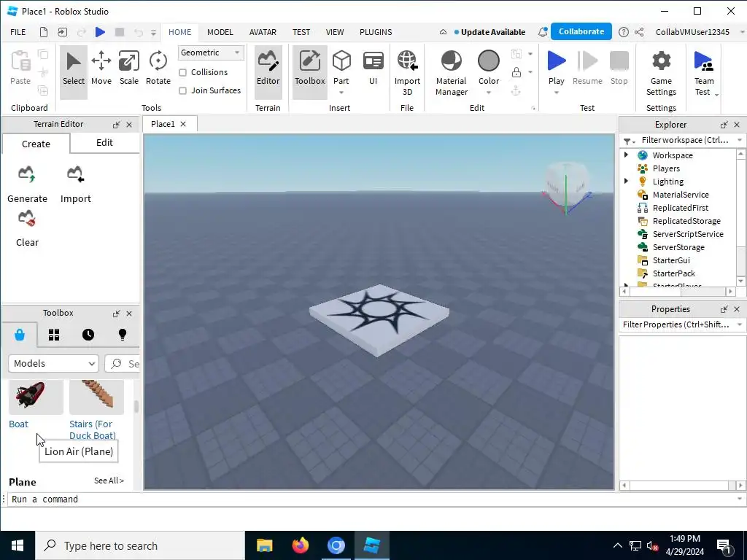Switch to the terrain Edit tab
The width and height of the screenshot is (747, 560).
coord(104,142)
